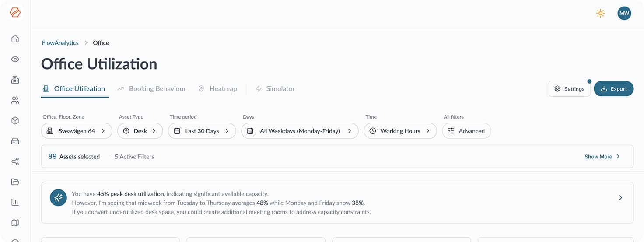Switch to the Heatmap tab
The height and width of the screenshot is (242, 644).
click(217, 88)
